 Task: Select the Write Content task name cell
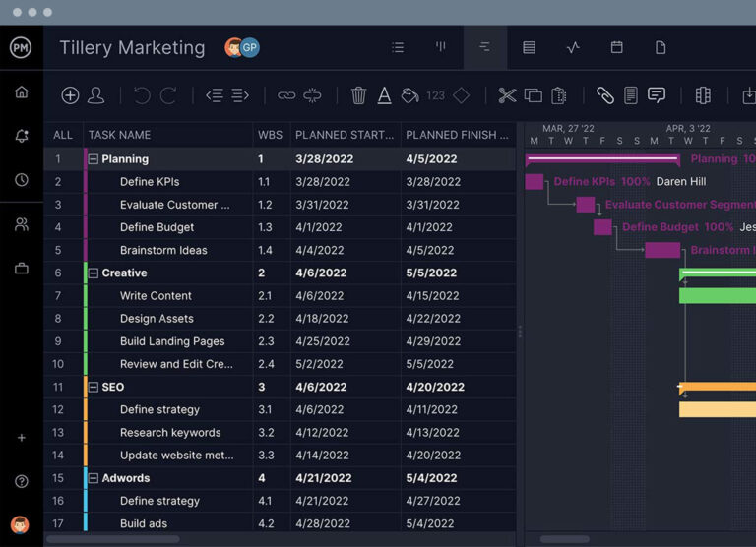click(x=156, y=296)
